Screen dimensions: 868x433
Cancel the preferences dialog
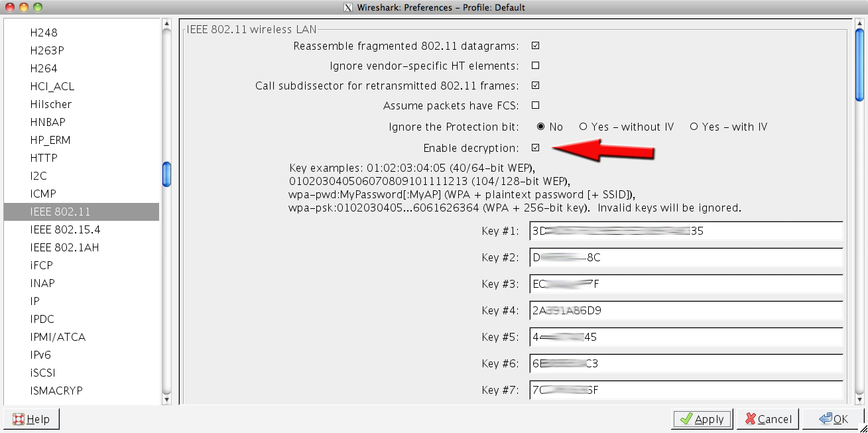pyautogui.click(x=768, y=419)
